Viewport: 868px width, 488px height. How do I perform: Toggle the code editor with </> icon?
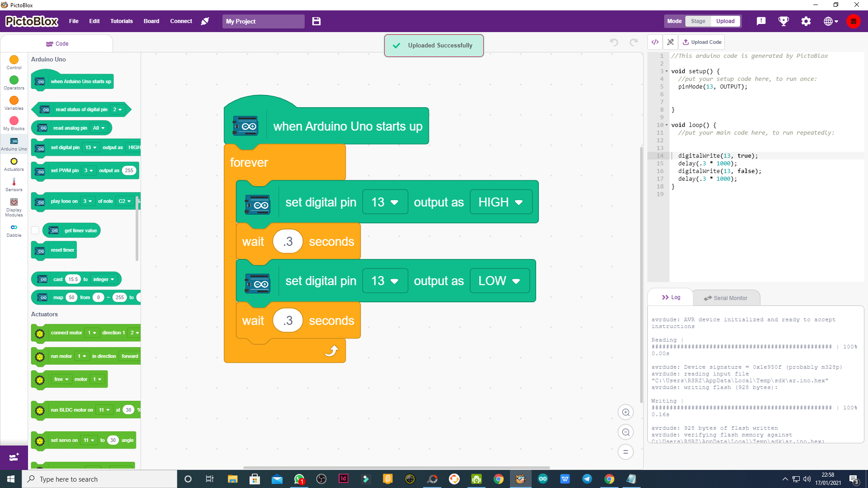pos(655,42)
